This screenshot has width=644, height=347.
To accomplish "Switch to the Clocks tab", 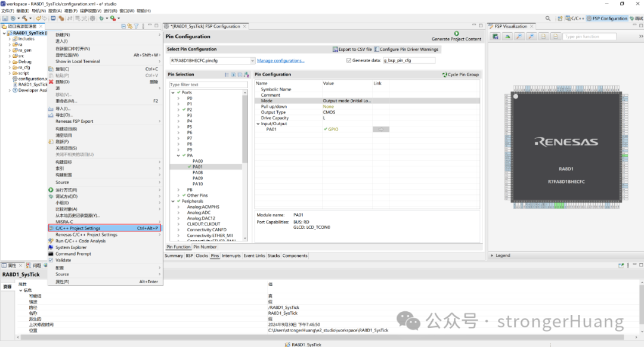I will click(202, 256).
